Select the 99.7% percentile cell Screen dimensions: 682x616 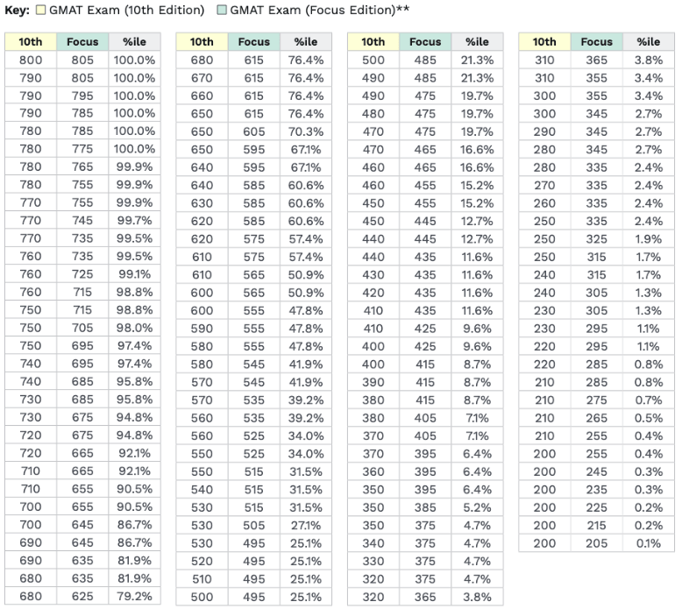coord(134,202)
